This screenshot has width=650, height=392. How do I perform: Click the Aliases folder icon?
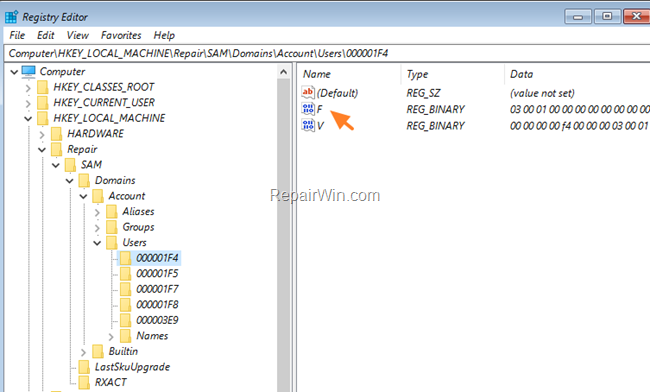(112, 211)
